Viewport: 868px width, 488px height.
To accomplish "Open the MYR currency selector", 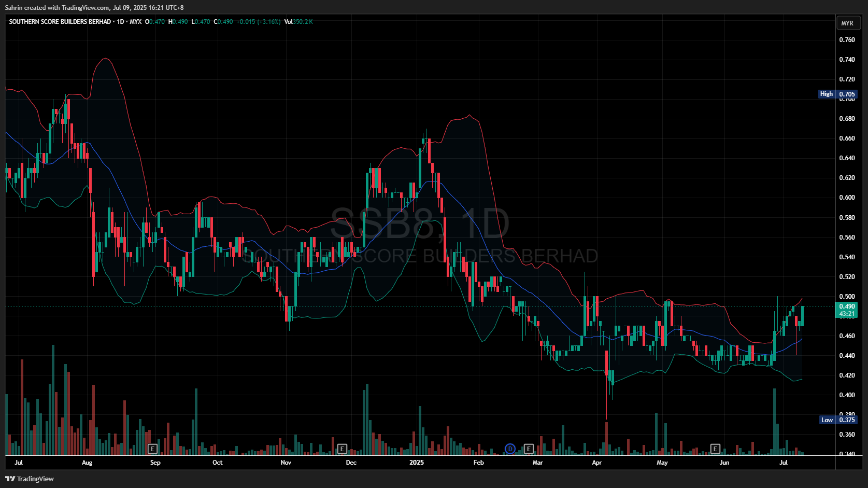I will pyautogui.click(x=848, y=23).
